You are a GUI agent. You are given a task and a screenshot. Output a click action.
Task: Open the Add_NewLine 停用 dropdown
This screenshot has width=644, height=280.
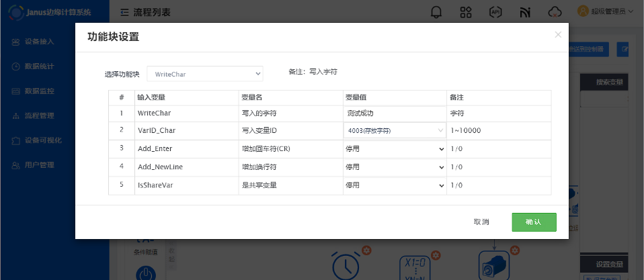coord(395,167)
